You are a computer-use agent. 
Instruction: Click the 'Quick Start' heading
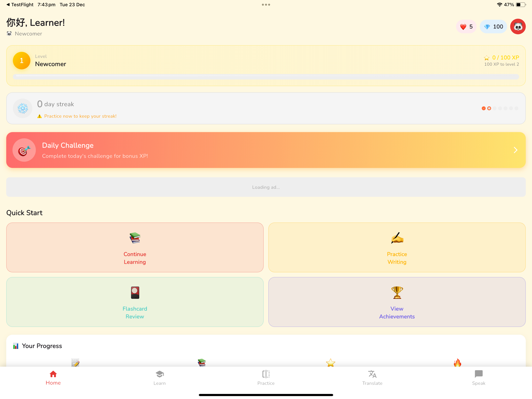(x=24, y=213)
